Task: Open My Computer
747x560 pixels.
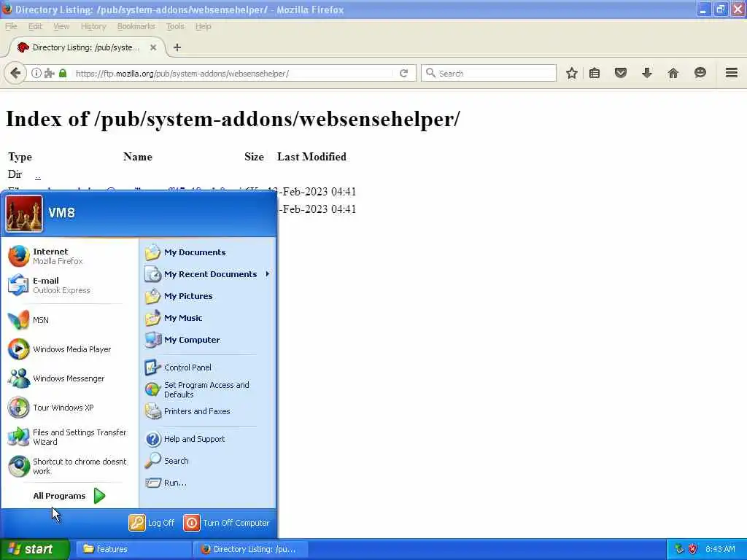Action: point(208,340)
